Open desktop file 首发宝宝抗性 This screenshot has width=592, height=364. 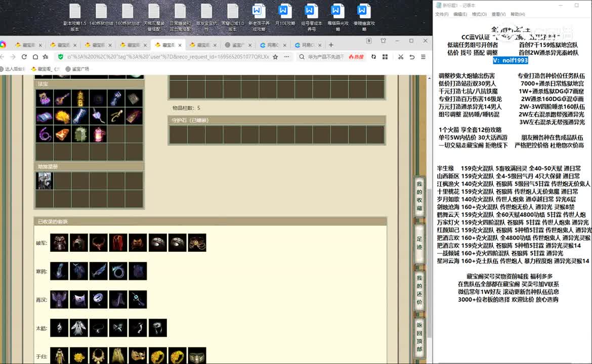click(x=206, y=17)
